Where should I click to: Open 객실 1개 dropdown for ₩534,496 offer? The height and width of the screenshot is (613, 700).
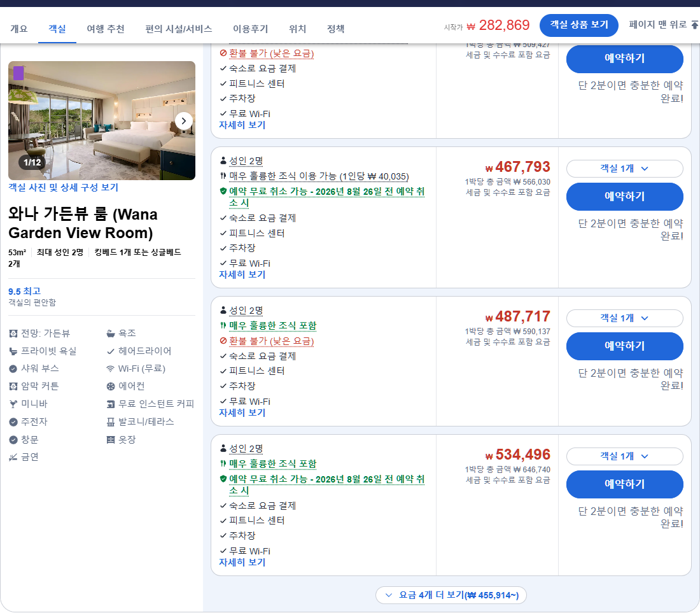tap(624, 456)
